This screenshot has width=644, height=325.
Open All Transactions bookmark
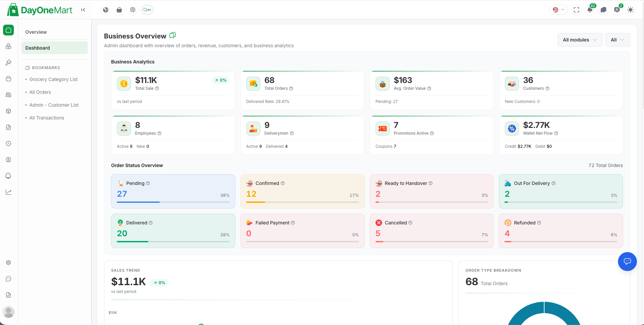click(x=47, y=118)
